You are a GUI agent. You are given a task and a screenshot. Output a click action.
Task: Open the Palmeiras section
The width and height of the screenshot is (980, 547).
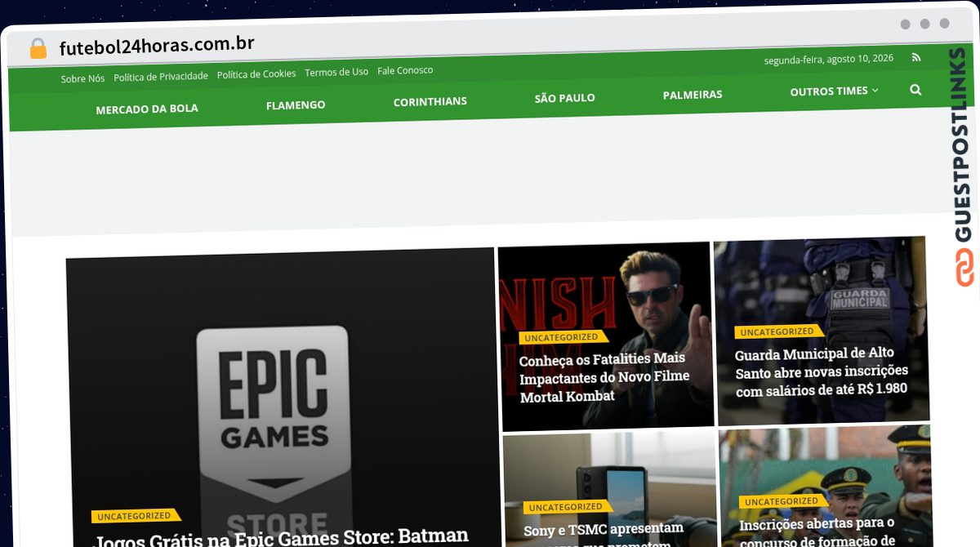coord(693,95)
